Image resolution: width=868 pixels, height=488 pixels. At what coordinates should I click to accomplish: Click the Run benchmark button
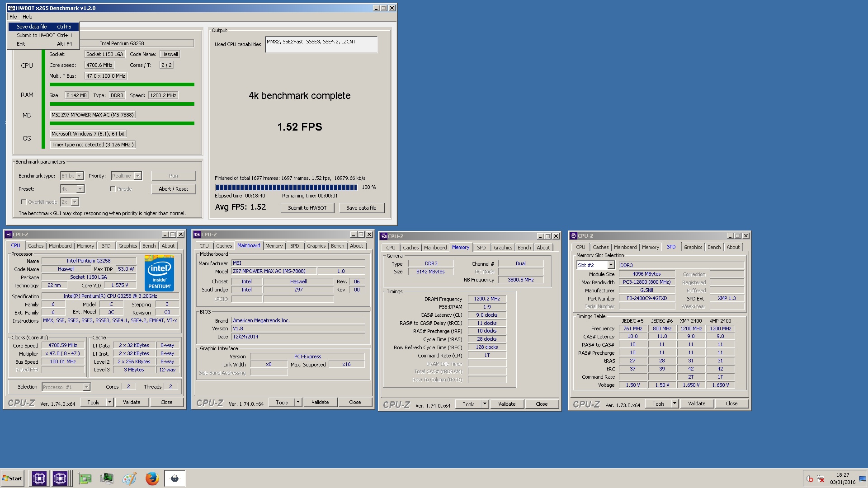(174, 176)
